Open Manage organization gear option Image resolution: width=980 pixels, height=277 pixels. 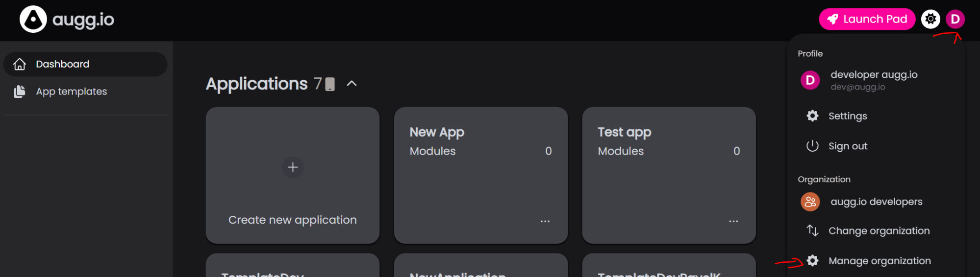[x=812, y=261]
